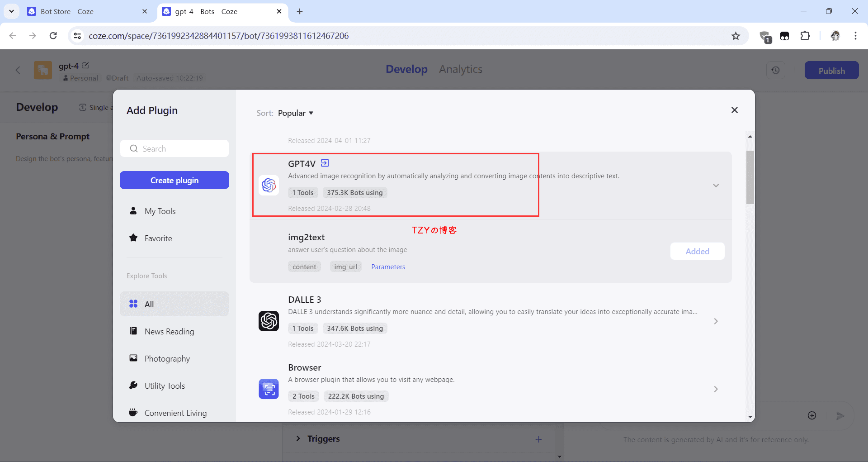Click the GPT4V plugin logo
This screenshot has width=868, height=462.
tap(269, 185)
